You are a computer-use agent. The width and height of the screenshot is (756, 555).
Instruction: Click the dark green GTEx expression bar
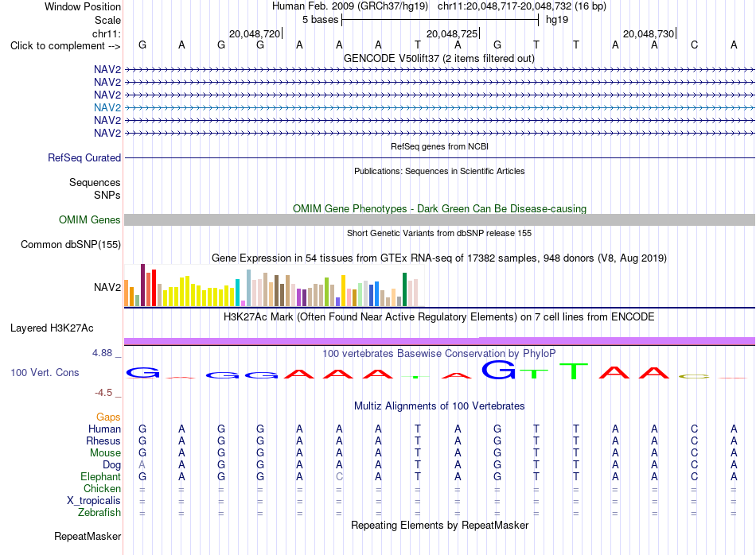coord(404,289)
